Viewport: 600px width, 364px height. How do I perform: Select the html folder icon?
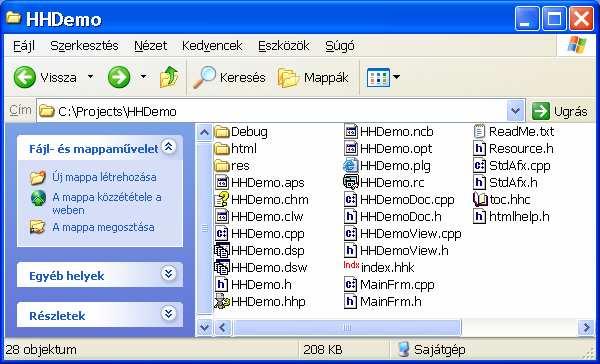tap(222, 149)
